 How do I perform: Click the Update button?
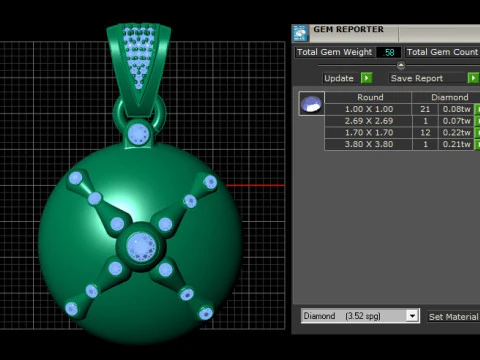click(339, 78)
